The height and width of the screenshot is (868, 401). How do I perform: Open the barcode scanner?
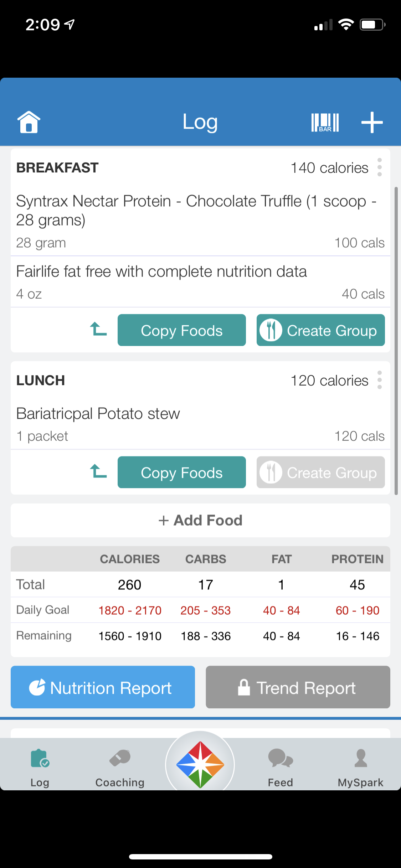[x=325, y=123]
